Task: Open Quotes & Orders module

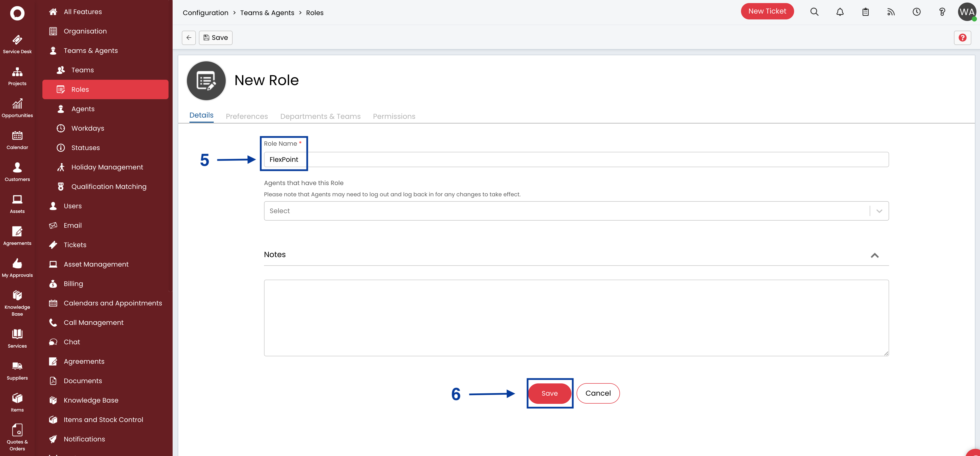Action: tap(17, 437)
